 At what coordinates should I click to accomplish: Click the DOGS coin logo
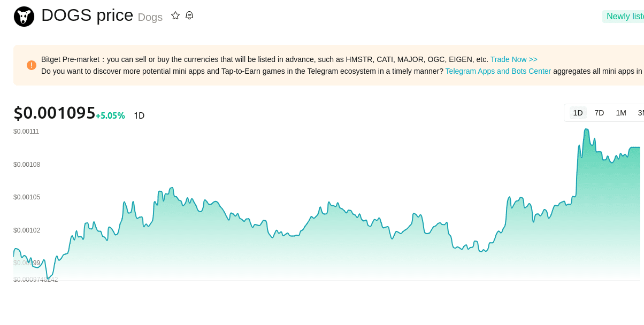click(x=24, y=17)
